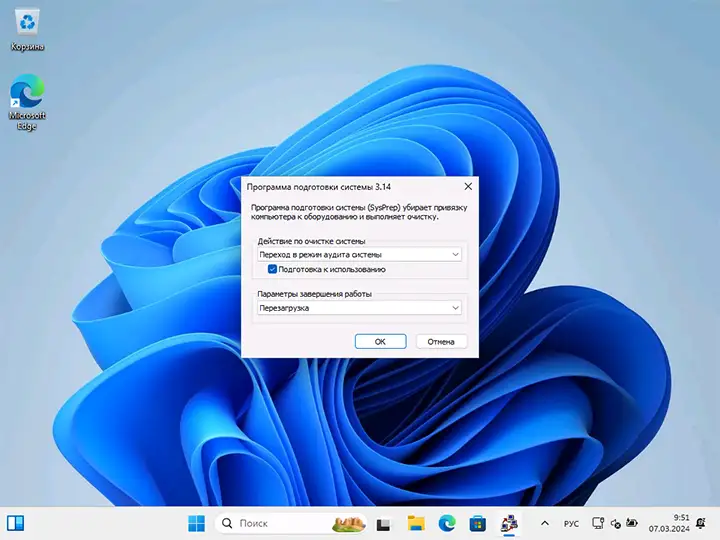Open Task View from the taskbar
This screenshot has height=540, width=720.
pos(383,523)
